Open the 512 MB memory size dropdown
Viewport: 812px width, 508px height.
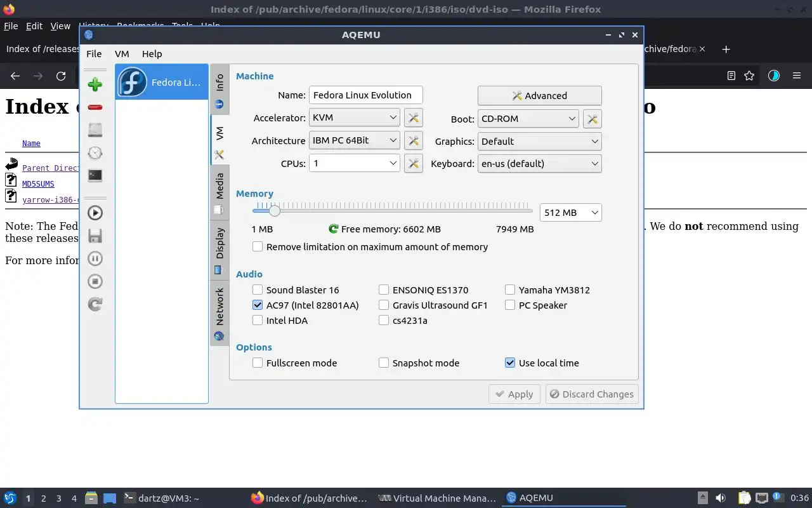tap(570, 212)
